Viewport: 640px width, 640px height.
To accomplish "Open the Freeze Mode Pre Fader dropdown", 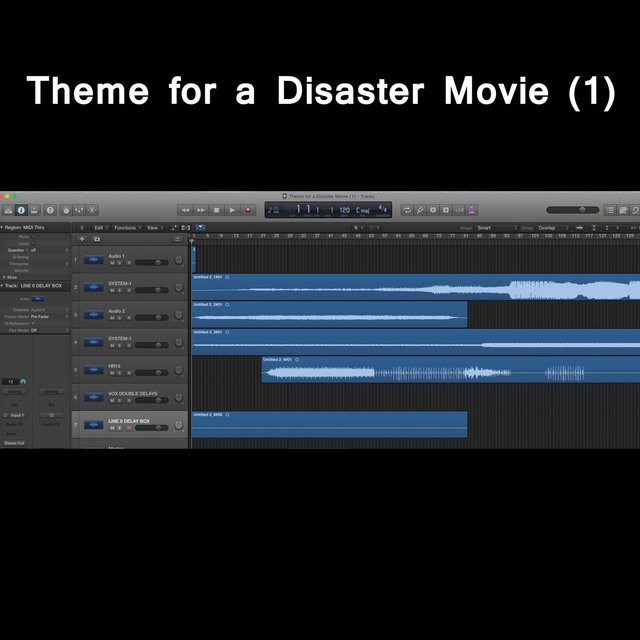I will point(49,317).
